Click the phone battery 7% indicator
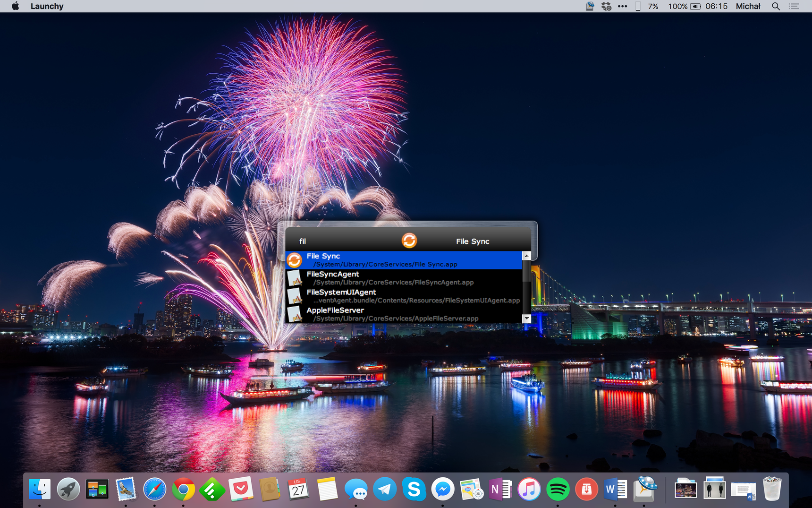The image size is (812, 508). [647, 6]
